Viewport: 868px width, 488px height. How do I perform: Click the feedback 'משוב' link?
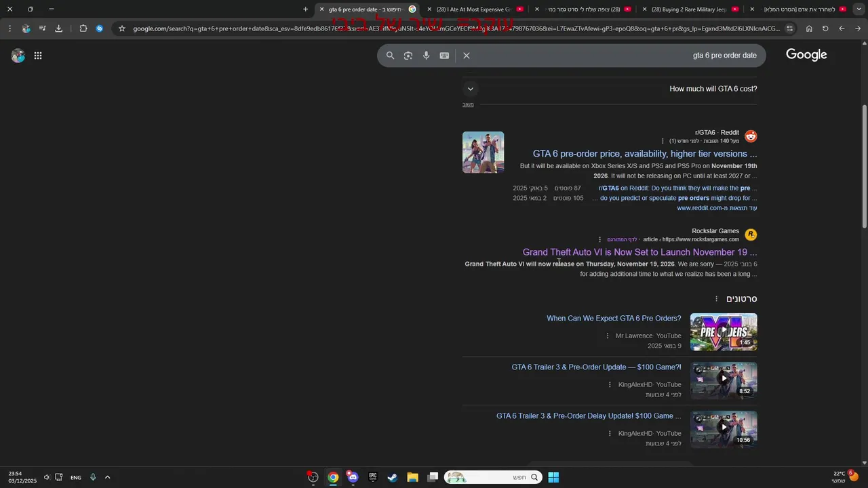click(x=468, y=104)
